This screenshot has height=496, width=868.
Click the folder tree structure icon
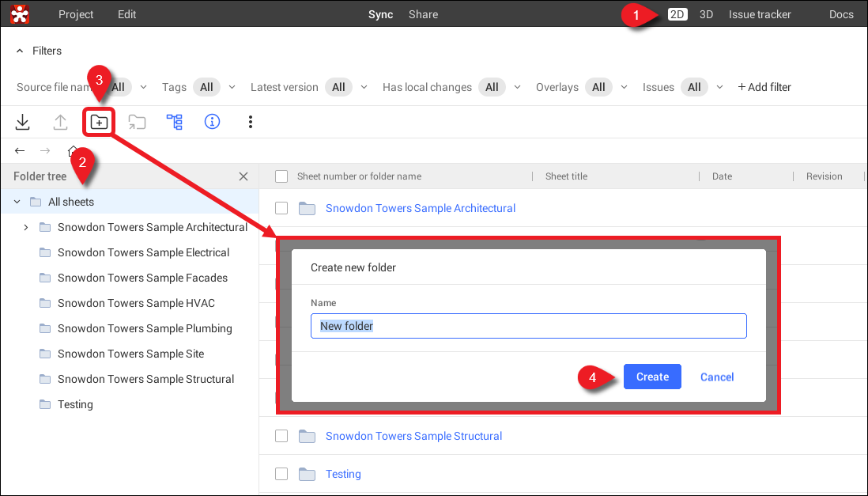[x=174, y=122]
